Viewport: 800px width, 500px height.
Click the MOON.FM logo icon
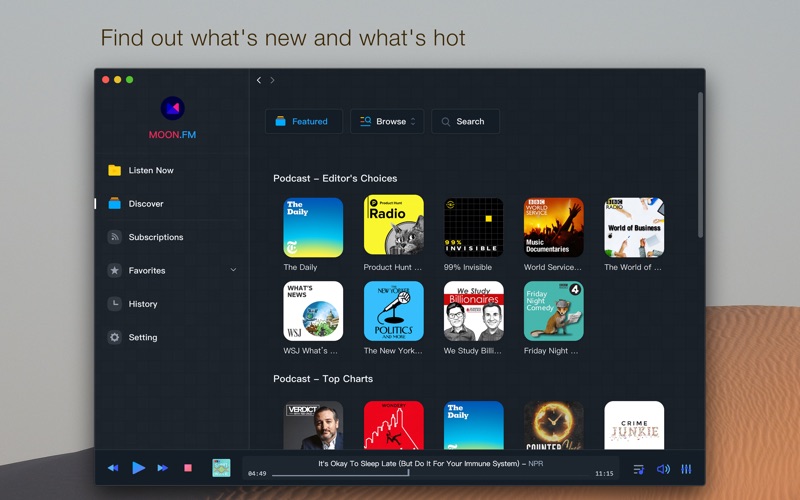coord(172,108)
